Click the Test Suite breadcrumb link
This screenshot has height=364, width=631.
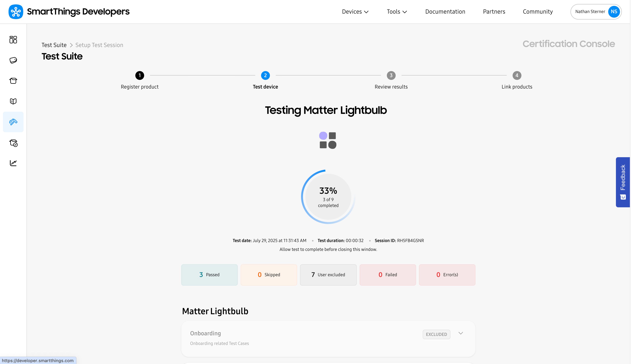(54, 45)
